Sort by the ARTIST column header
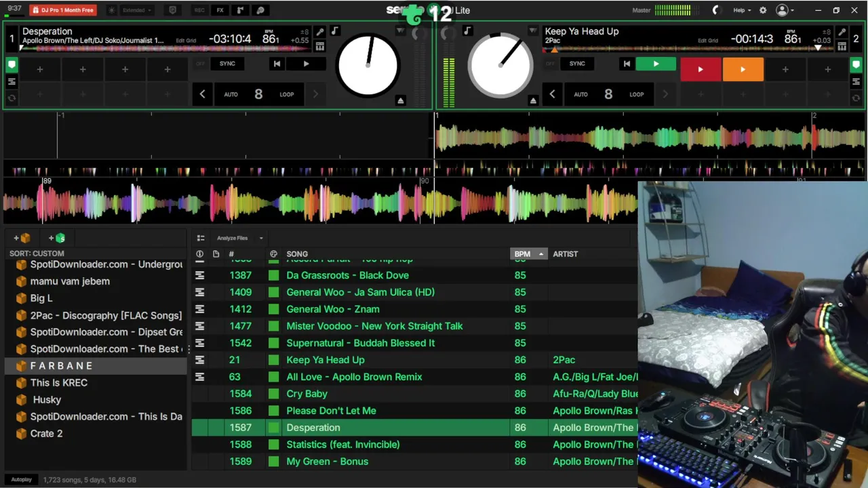The width and height of the screenshot is (868, 488). point(566,254)
